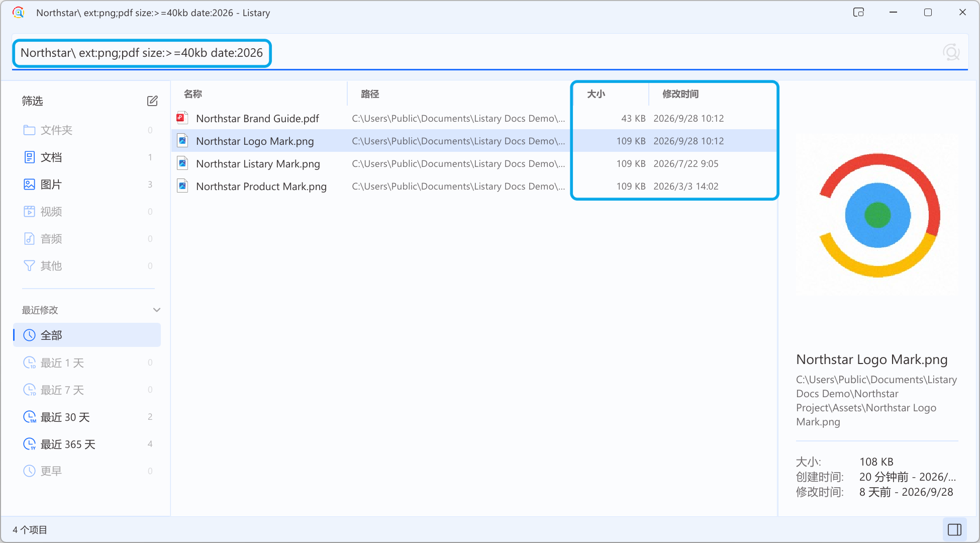Click the search magnifier icon in search bar
Image resolution: width=980 pixels, height=543 pixels.
951,52
